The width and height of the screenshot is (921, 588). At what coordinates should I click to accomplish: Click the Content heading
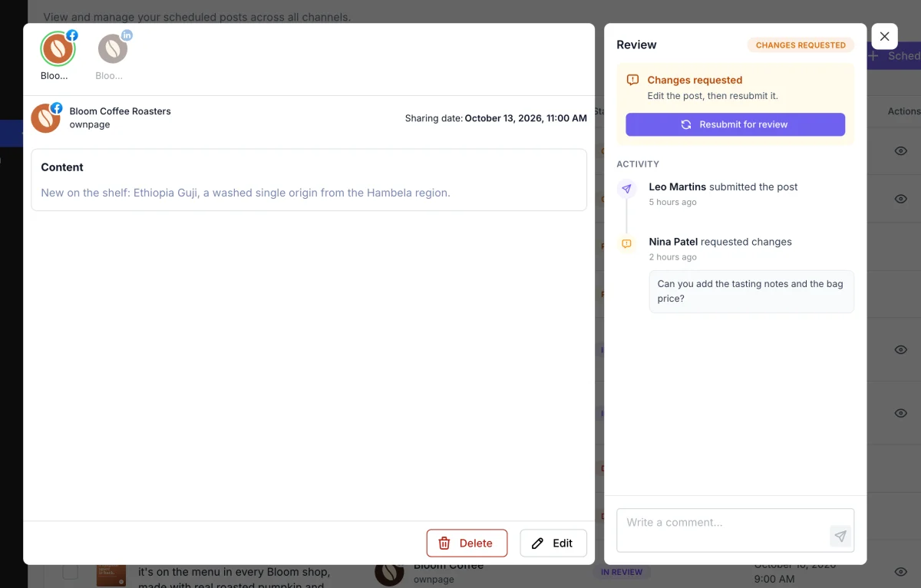tap(62, 167)
